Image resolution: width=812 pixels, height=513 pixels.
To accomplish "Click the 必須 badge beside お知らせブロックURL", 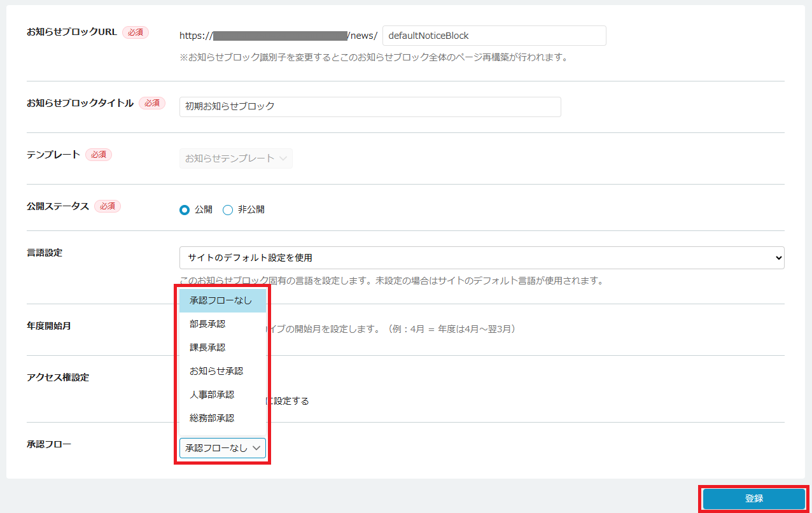I will click(x=136, y=32).
